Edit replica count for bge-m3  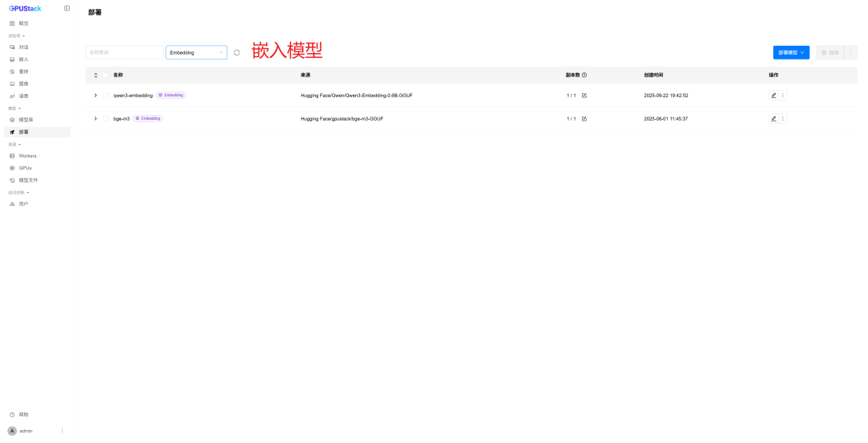tap(584, 118)
